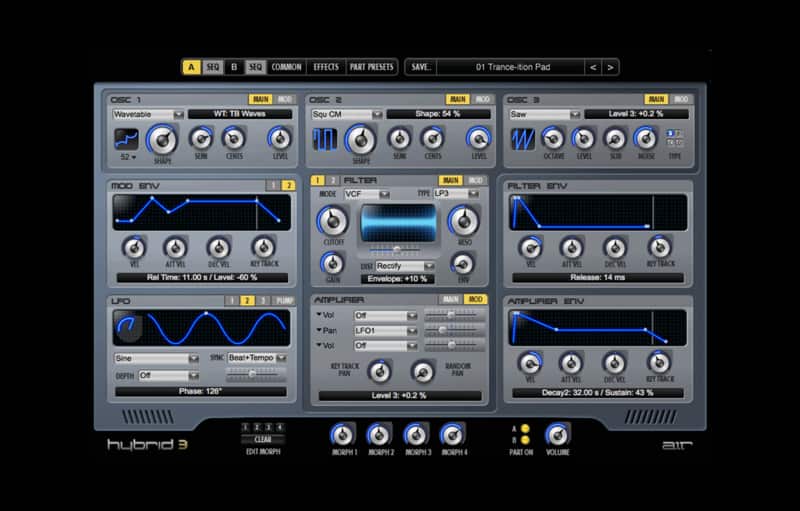Viewport: 800px width, 511px height.
Task: Click the LFO depth amount slider
Action: [x=256, y=375]
